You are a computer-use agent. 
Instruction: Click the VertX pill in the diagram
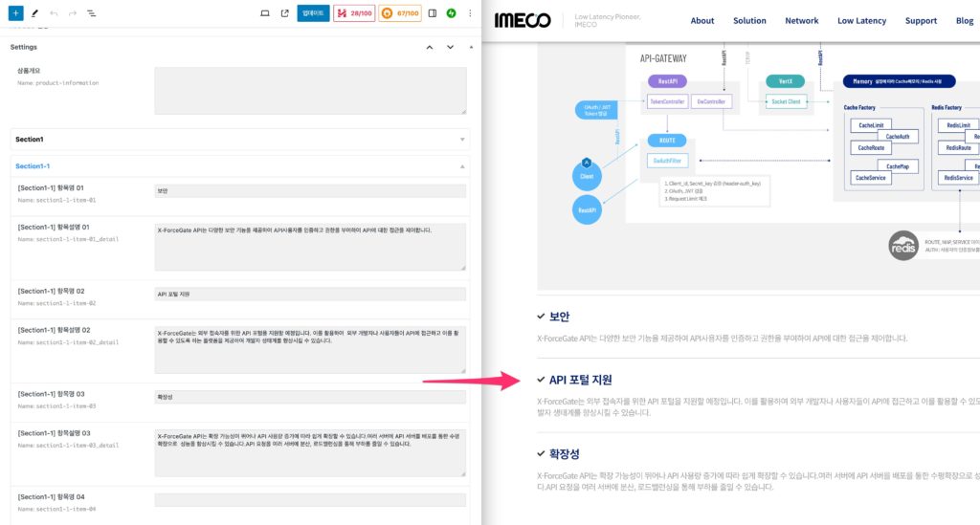[785, 81]
